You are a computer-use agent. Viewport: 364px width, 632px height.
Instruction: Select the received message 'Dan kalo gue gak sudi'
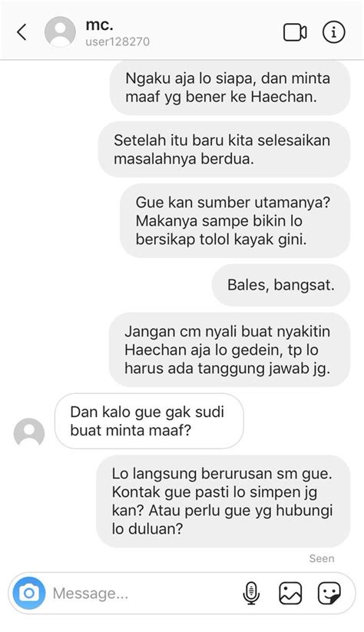point(149,421)
